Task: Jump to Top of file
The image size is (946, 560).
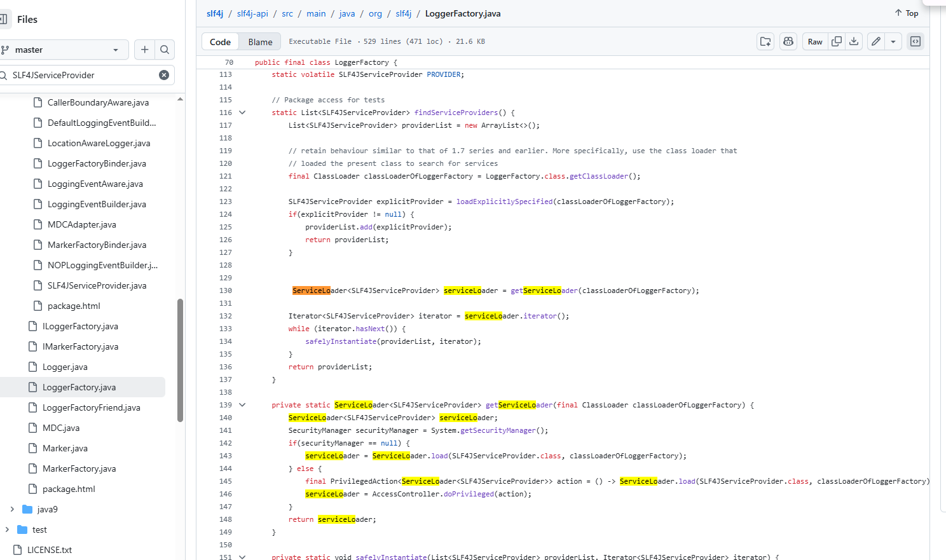Action: coord(907,13)
